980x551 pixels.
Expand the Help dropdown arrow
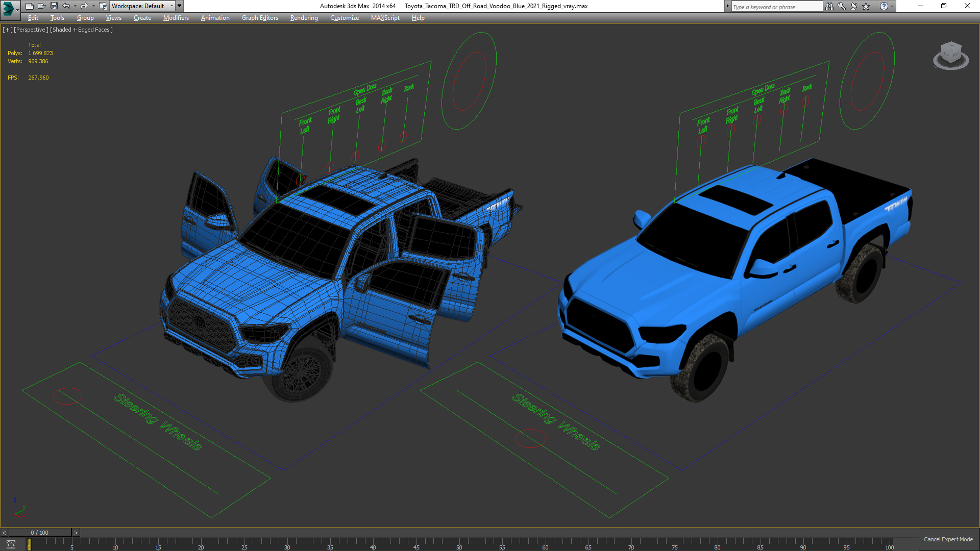point(892,6)
